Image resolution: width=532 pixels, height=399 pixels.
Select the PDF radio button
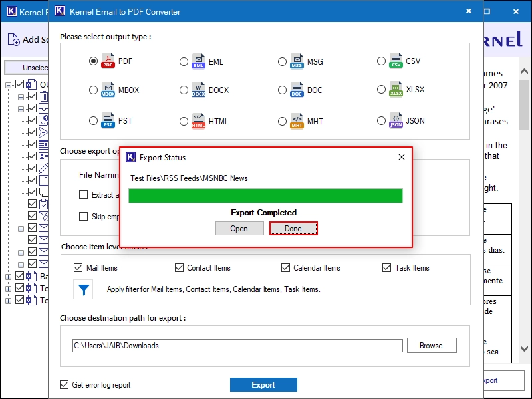93,61
